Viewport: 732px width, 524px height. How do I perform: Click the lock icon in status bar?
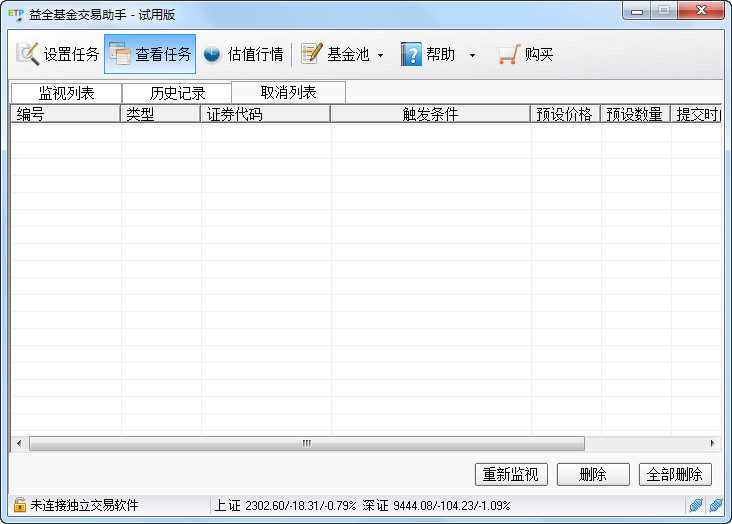click(20, 505)
